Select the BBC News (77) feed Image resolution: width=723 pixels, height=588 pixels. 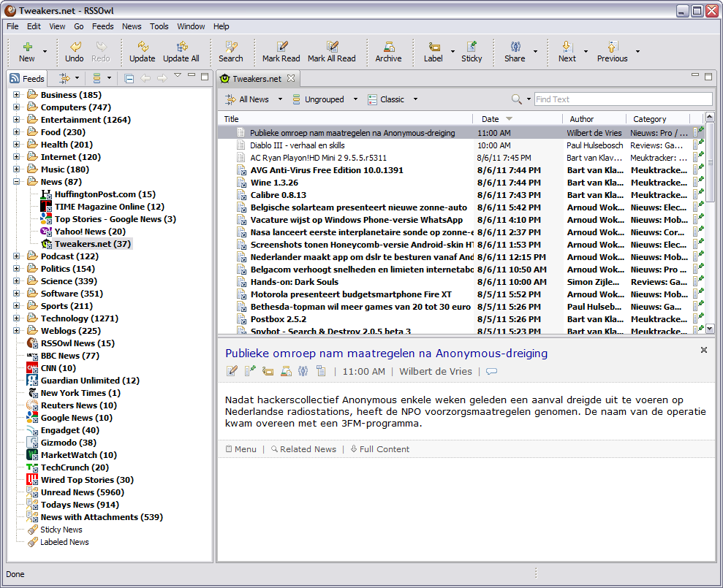pyautogui.click(x=70, y=355)
